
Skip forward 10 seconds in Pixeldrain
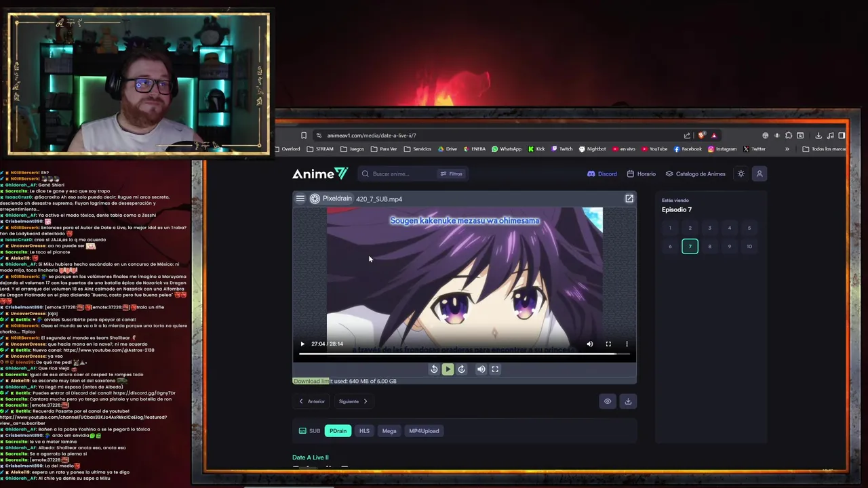point(462,369)
